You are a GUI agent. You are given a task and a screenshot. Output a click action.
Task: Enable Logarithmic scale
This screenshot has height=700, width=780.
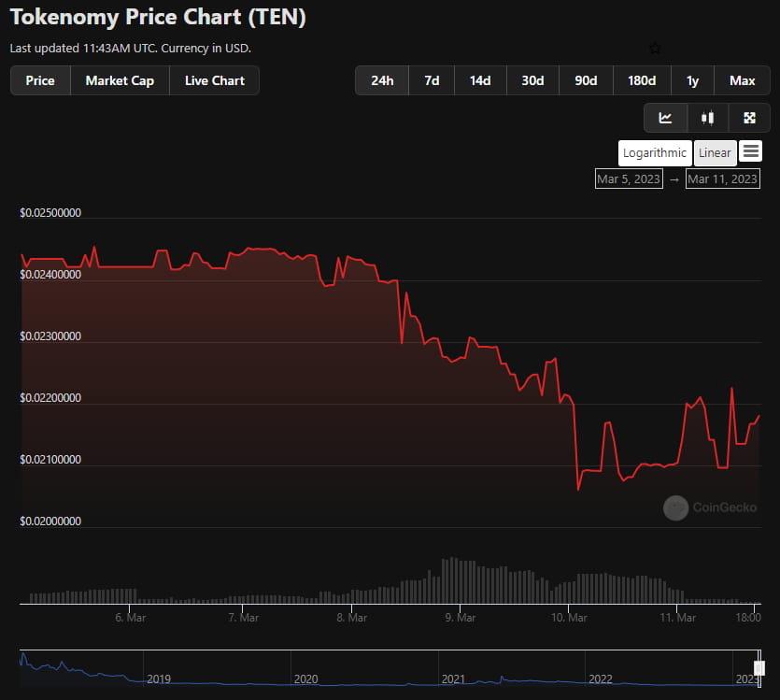655,152
